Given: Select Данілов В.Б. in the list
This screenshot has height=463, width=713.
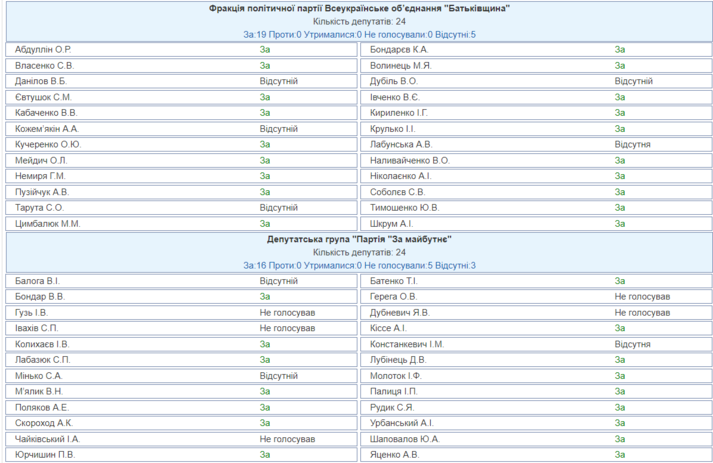Looking at the screenshot, I should coord(41,81).
